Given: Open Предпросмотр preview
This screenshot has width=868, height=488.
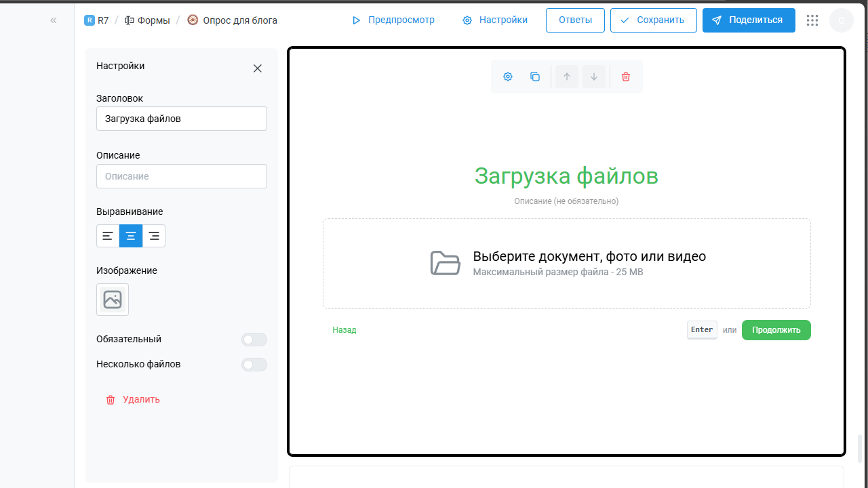Looking at the screenshot, I should tap(393, 20).
